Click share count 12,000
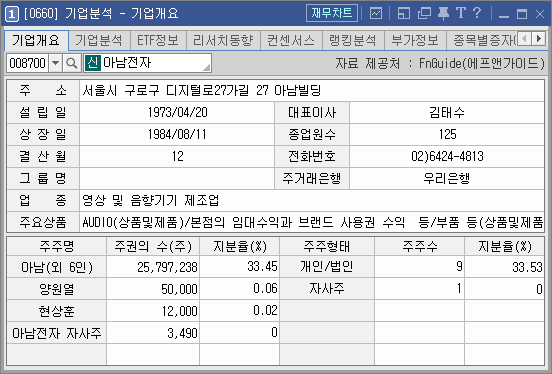The image size is (552, 374). click(153, 311)
